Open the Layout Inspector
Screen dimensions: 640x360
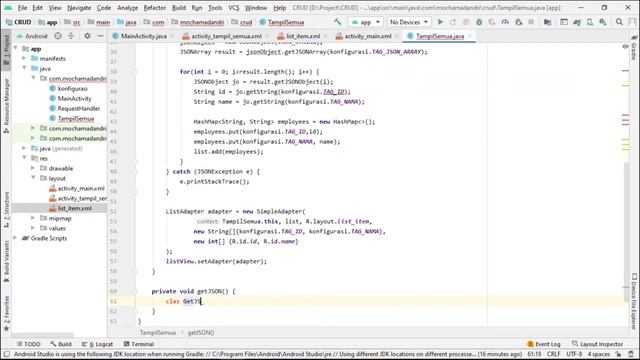point(597,344)
